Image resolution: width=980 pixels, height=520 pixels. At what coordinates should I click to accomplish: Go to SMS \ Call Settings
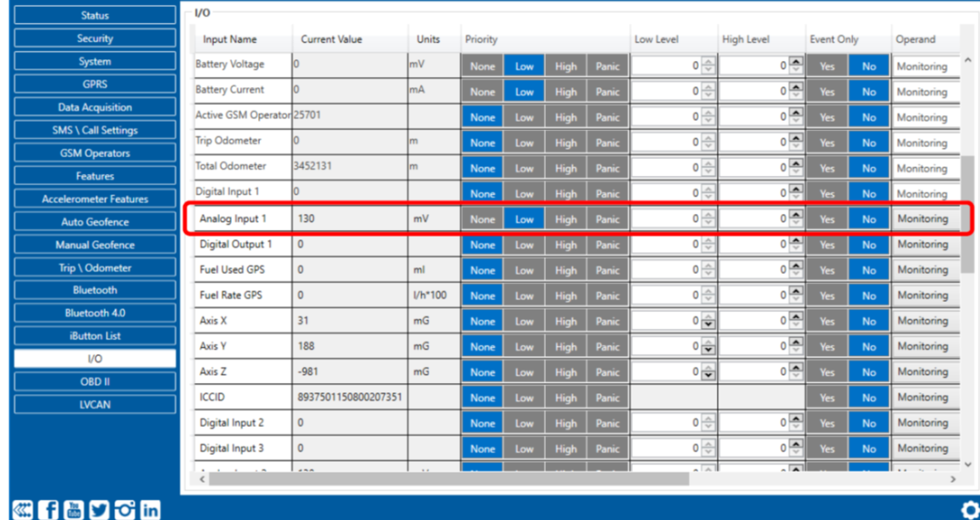95,130
